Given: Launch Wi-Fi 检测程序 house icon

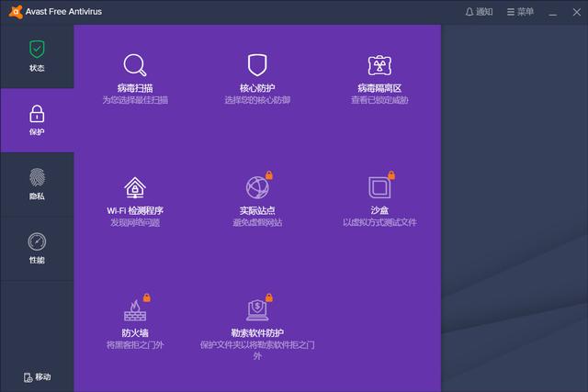Looking at the screenshot, I should click(135, 187).
